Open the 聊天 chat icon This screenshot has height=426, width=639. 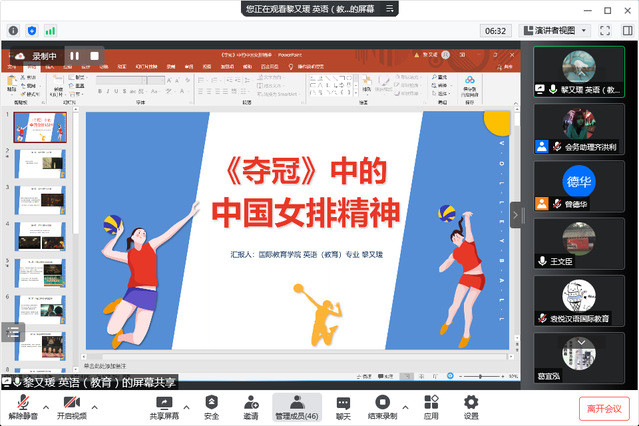[343, 402]
